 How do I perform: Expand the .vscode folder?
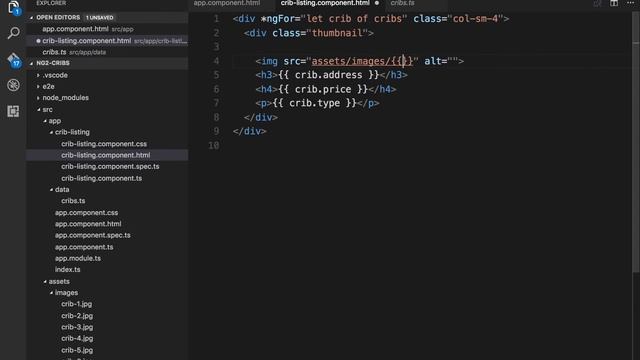point(38,75)
